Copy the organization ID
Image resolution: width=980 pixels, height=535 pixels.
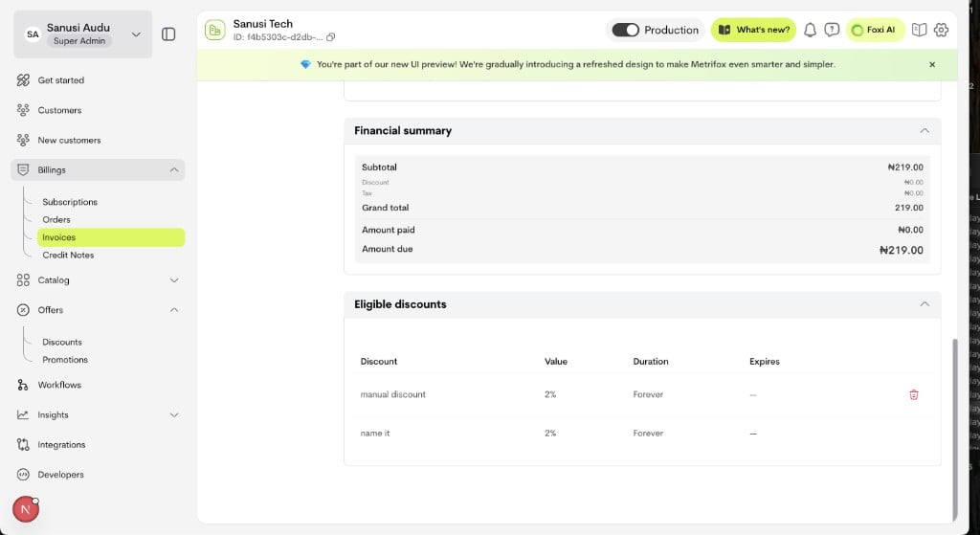coord(330,37)
